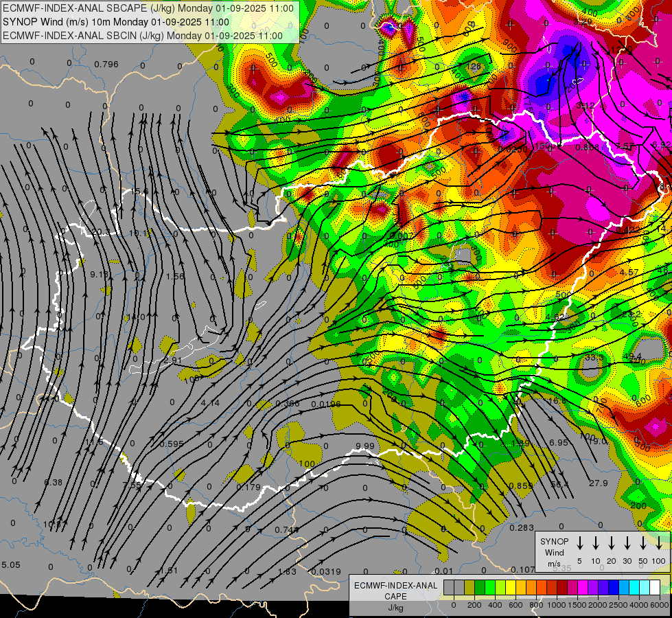The height and width of the screenshot is (618, 672).
Task: Click the map value 7.55
Action: [x=132, y=485]
